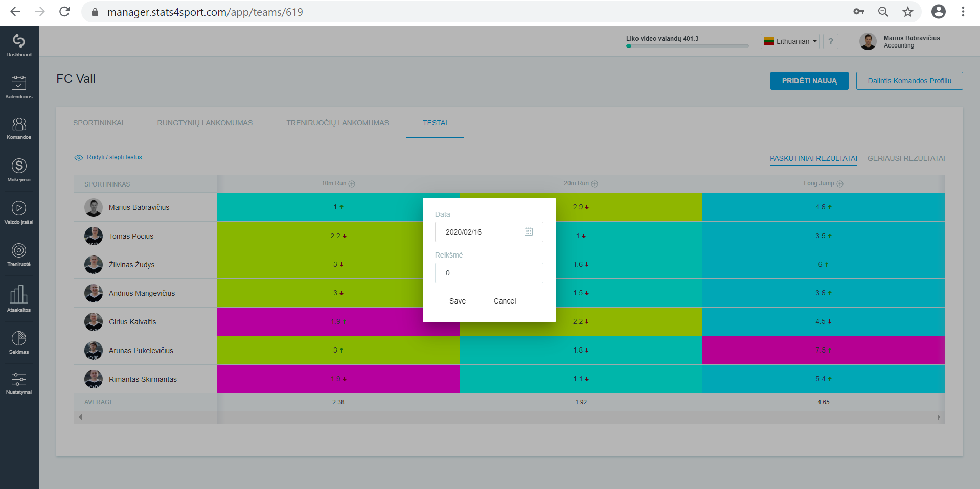Click Tomas Pocius player row

(x=145, y=236)
